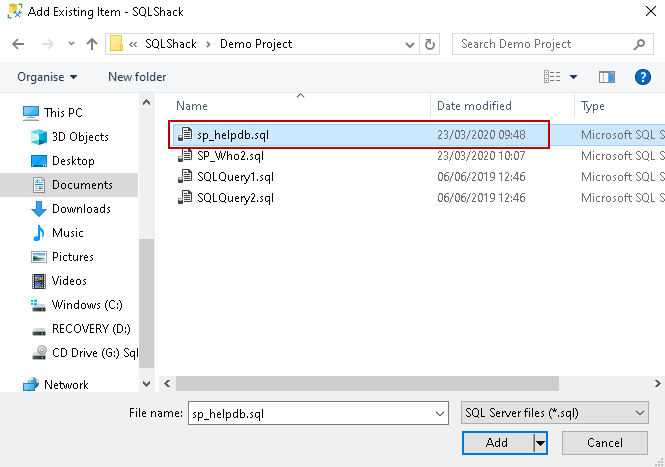Select the Music folder icon
The image size is (665, 467).
(39, 233)
